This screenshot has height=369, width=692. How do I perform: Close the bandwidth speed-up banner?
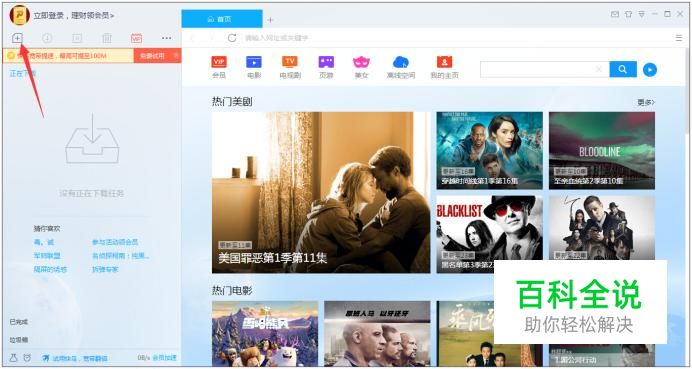coord(176,56)
